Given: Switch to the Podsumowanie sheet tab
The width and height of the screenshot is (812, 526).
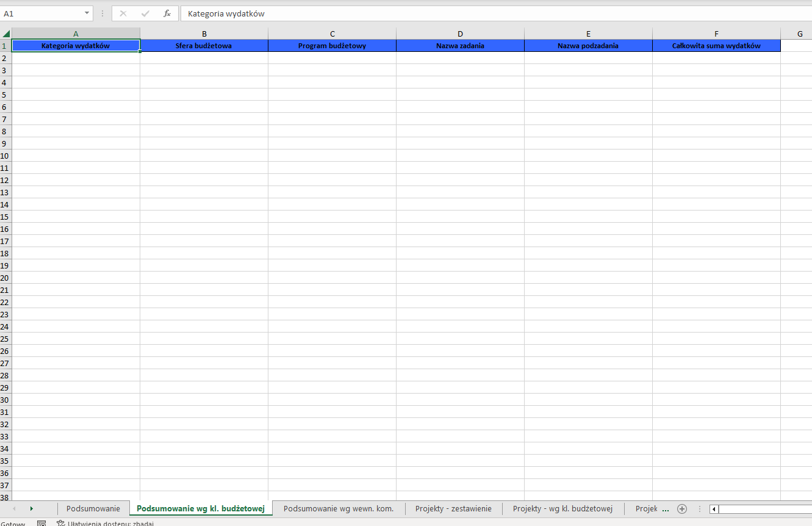Looking at the screenshot, I should (x=93, y=509).
